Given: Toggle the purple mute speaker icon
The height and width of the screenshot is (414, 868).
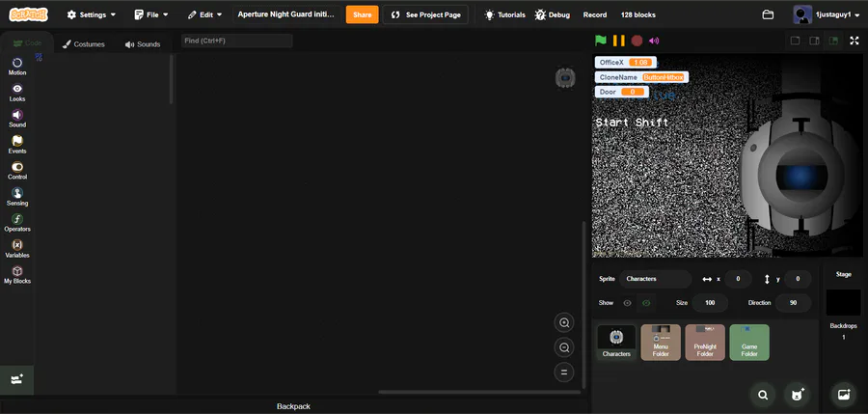Looking at the screenshot, I should 654,41.
